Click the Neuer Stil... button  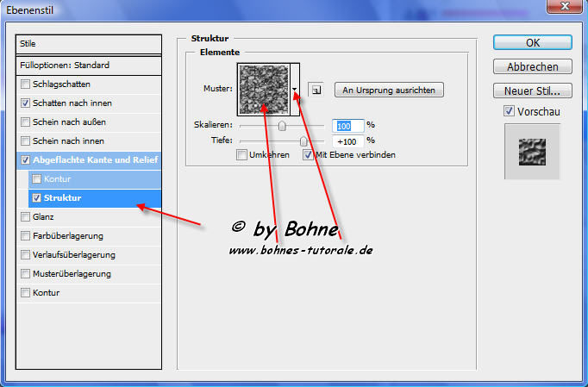532,91
